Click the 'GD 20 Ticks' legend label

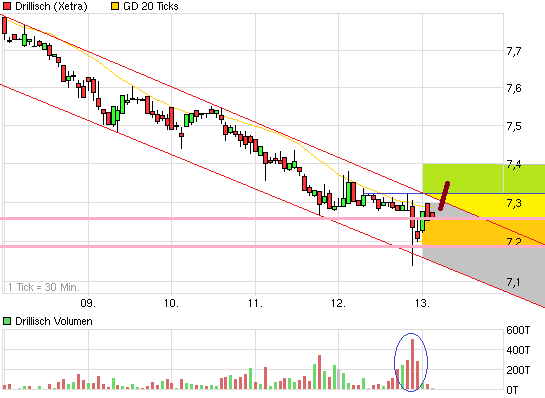click(x=151, y=6)
